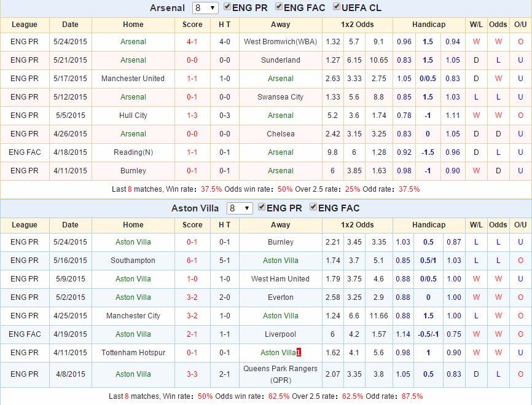
Task: Click Chelsea team name
Action: click(281, 134)
